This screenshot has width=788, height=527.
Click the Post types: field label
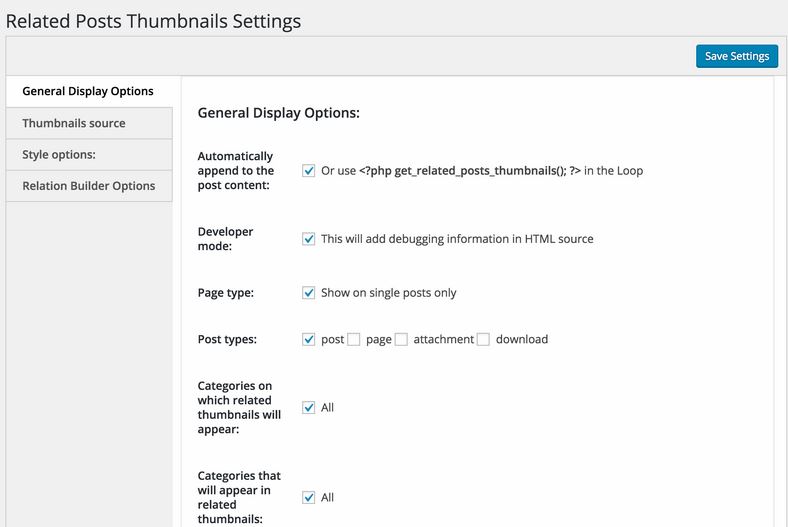[227, 340]
